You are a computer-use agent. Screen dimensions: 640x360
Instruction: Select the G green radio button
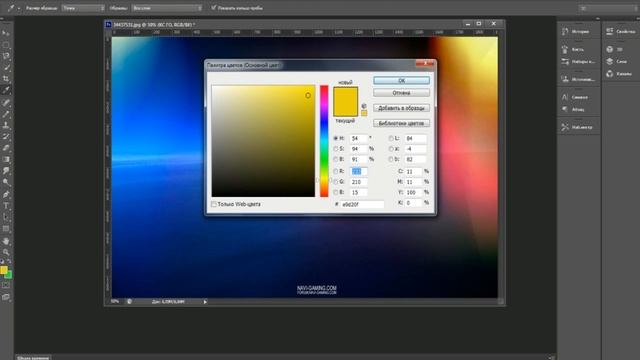tap(336, 182)
